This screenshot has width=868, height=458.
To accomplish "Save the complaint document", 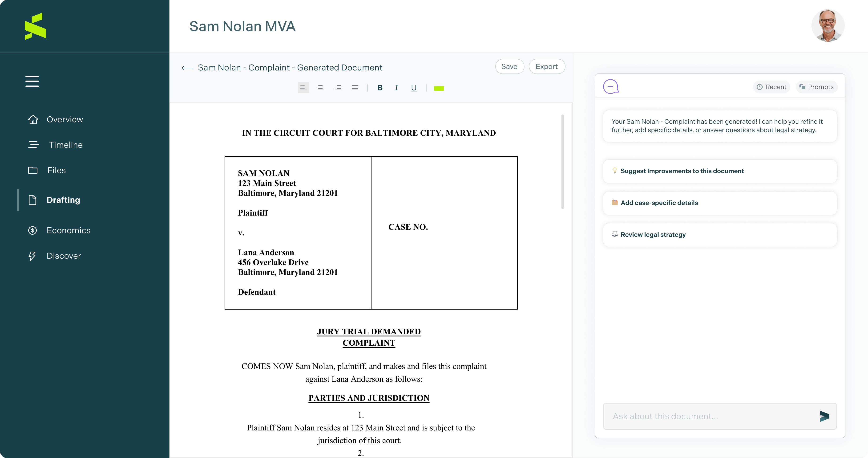I will coord(509,67).
